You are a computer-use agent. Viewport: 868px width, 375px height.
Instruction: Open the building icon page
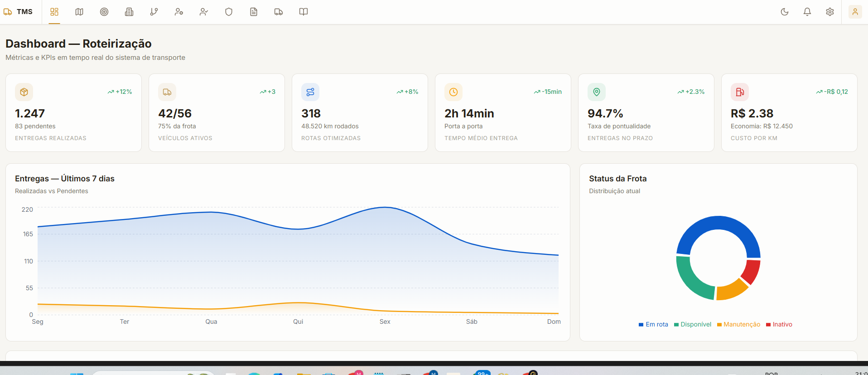[x=129, y=12]
